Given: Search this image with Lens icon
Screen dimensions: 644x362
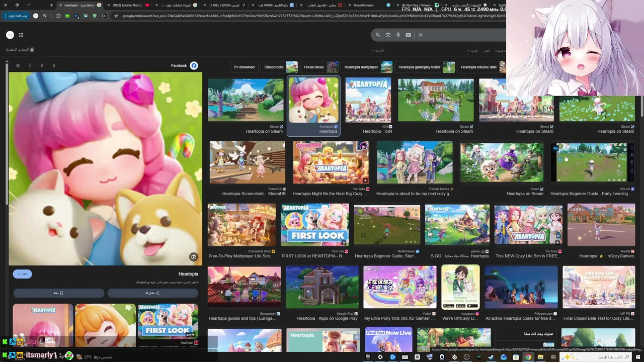Looking at the screenshot, I should tap(193, 257).
